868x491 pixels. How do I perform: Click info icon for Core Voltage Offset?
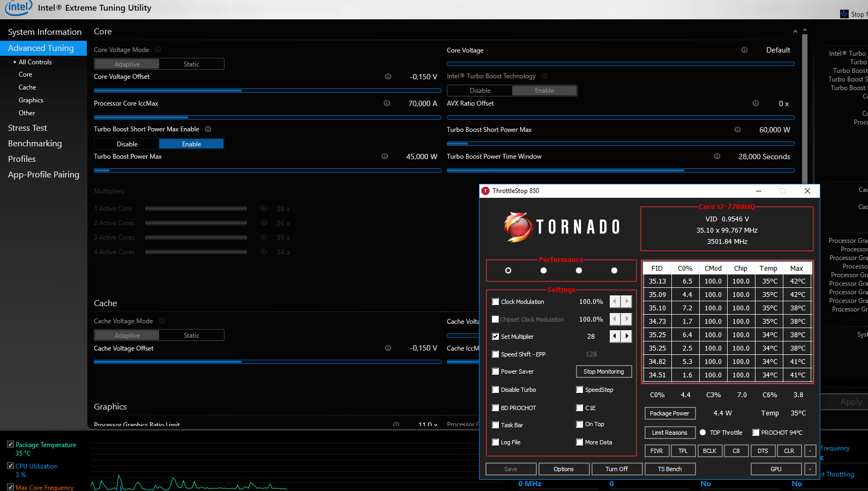[388, 76]
